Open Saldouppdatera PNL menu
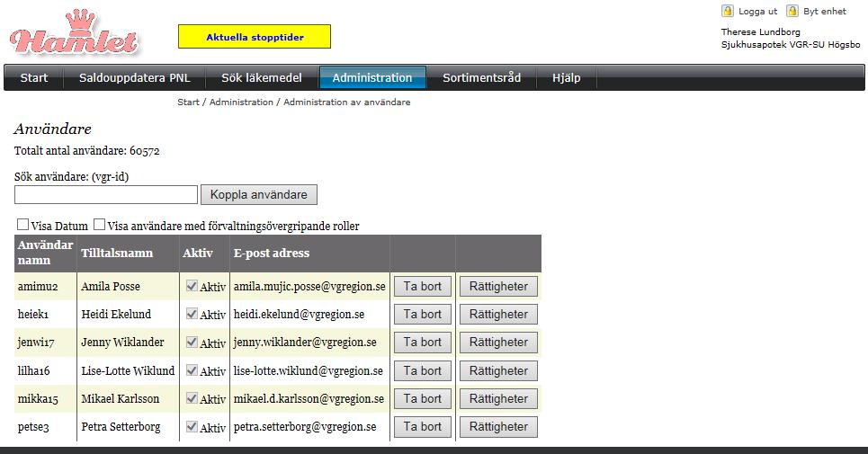The image size is (868, 454). pyautogui.click(x=135, y=78)
